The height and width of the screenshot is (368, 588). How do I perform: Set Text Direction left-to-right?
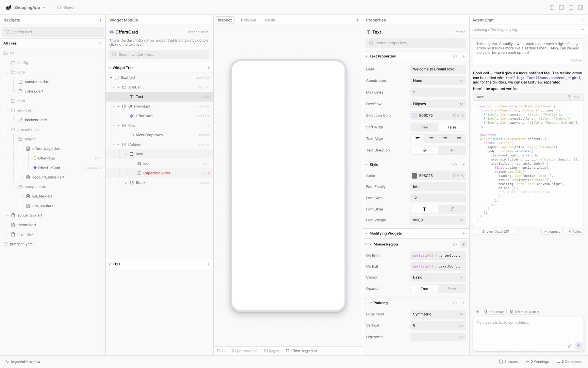pyautogui.click(x=424, y=150)
